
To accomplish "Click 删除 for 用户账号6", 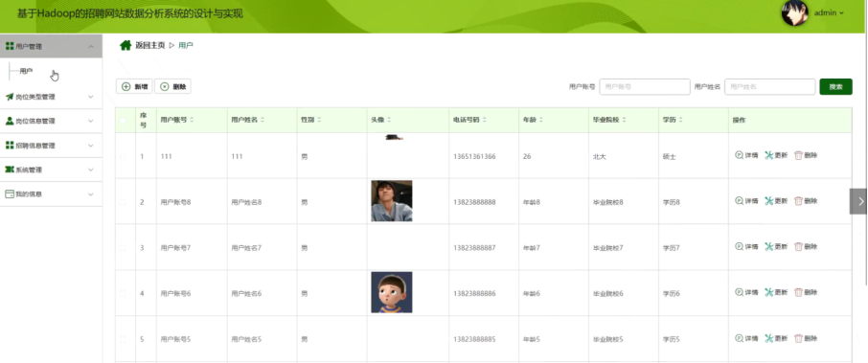I will pyautogui.click(x=806, y=292).
